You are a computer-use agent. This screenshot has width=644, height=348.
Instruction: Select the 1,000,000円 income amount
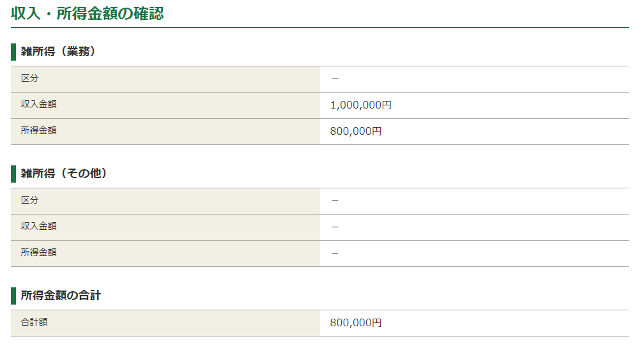[x=361, y=105]
